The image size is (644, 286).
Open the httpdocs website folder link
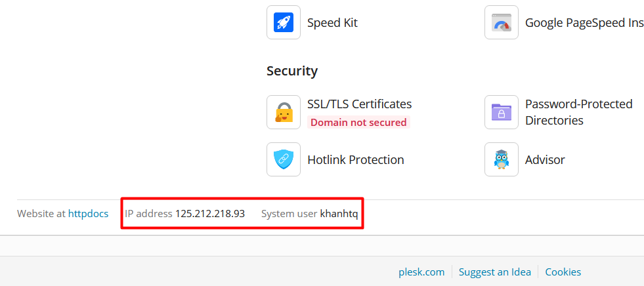(88, 213)
